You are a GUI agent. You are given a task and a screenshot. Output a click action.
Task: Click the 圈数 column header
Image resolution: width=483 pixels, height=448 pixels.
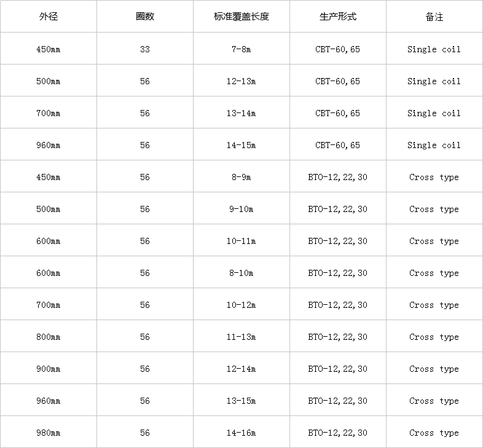tap(144, 17)
